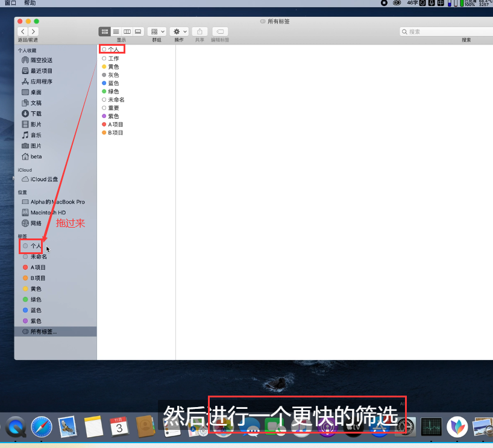The height and width of the screenshot is (448, 493).
Task: Open the 帮助 menu in menu bar
Action: tap(30, 3)
